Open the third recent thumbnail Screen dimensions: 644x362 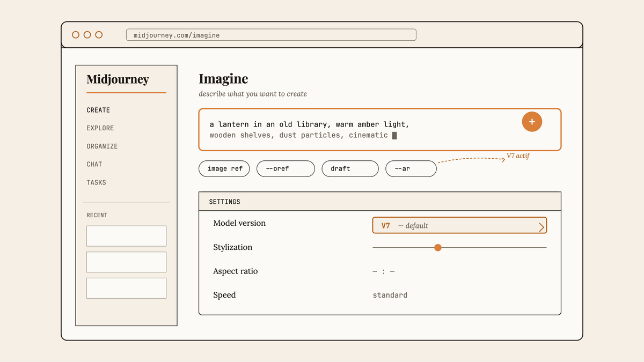pyautogui.click(x=126, y=288)
